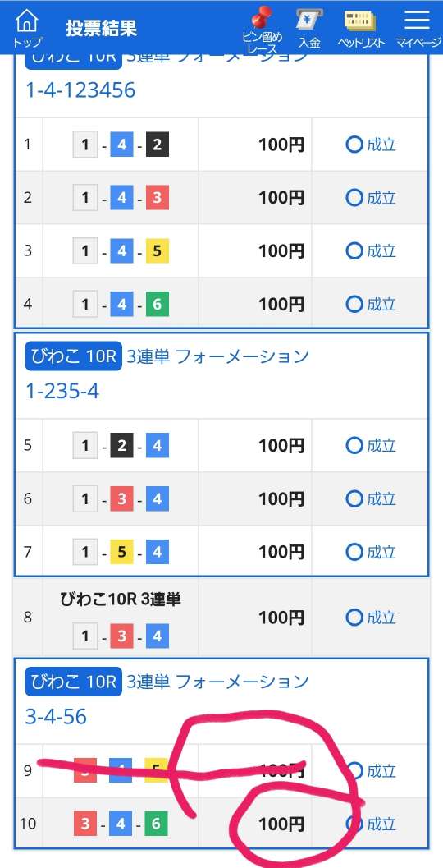Screen dimensions: 443x868
Task: Click the black boat 2 badge in row 1
Action: pyautogui.click(x=157, y=145)
